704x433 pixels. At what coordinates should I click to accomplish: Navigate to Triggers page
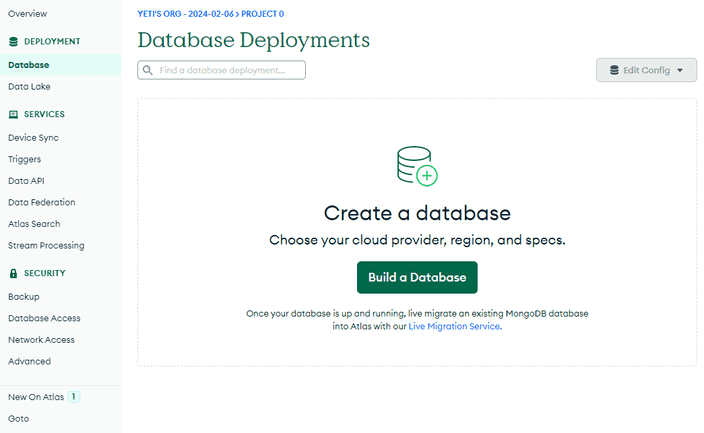(x=25, y=159)
